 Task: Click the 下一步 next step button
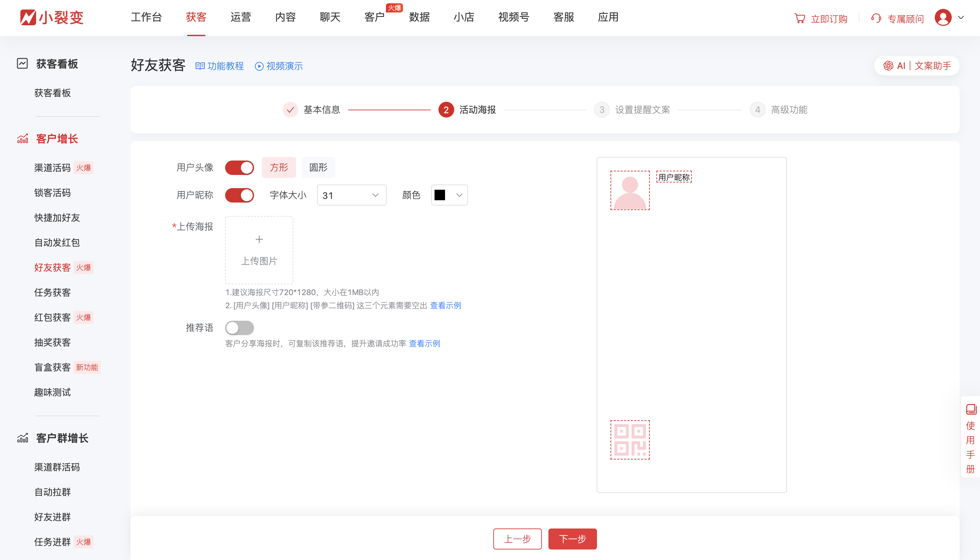tap(572, 539)
